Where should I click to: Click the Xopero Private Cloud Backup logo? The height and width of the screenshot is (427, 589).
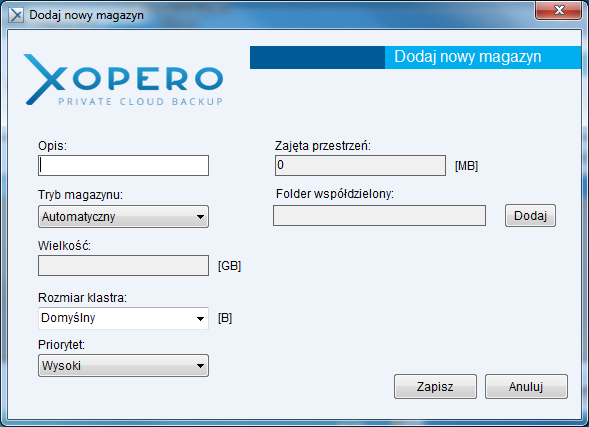tap(124, 80)
